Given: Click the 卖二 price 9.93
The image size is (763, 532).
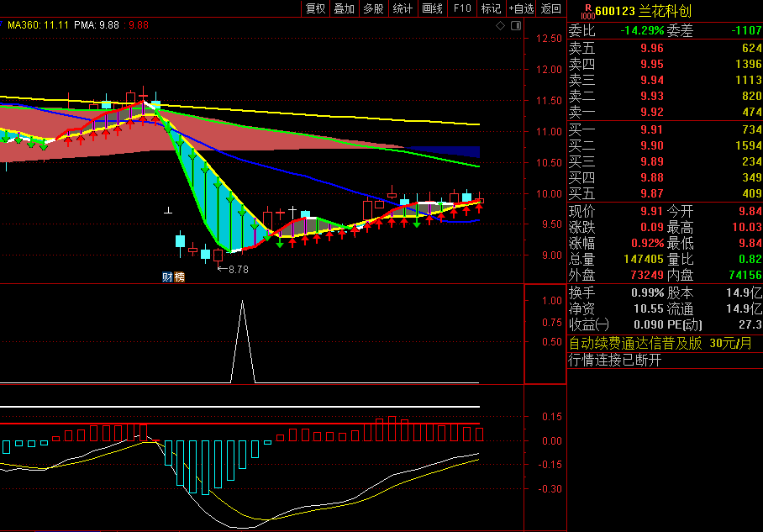Looking at the screenshot, I should pyautogui.click(x=651, y=97).
